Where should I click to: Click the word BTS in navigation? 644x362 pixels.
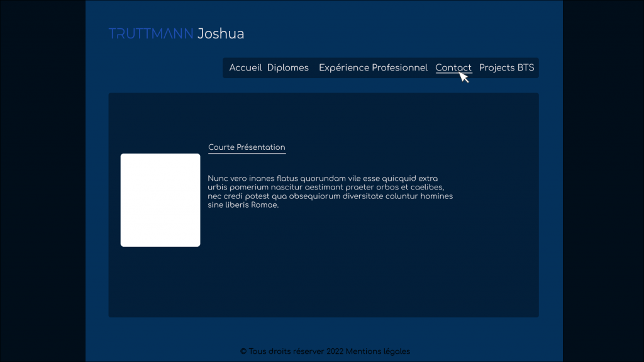pos(526,68)
